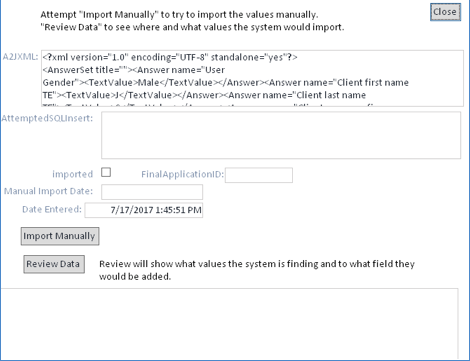Click the A2JXML field label
Screen dimensions: 470x361
coord(20,57)
